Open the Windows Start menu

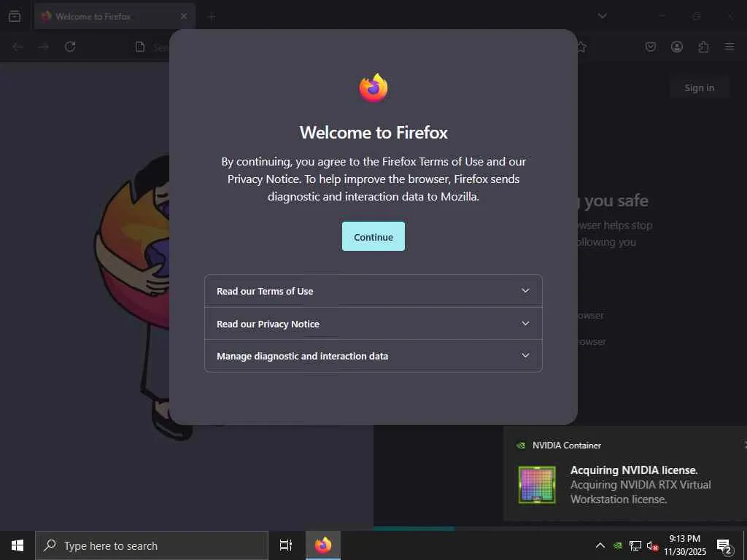pos(18,545)
